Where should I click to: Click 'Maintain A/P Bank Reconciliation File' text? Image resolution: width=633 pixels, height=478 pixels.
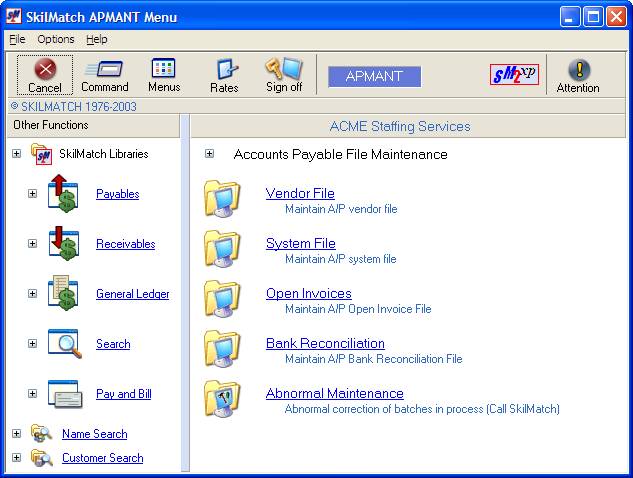[x=373, y=359]
